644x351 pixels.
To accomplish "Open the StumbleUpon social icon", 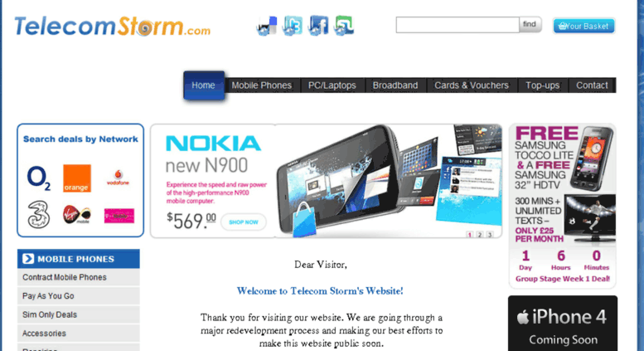I will pos(344,26).
